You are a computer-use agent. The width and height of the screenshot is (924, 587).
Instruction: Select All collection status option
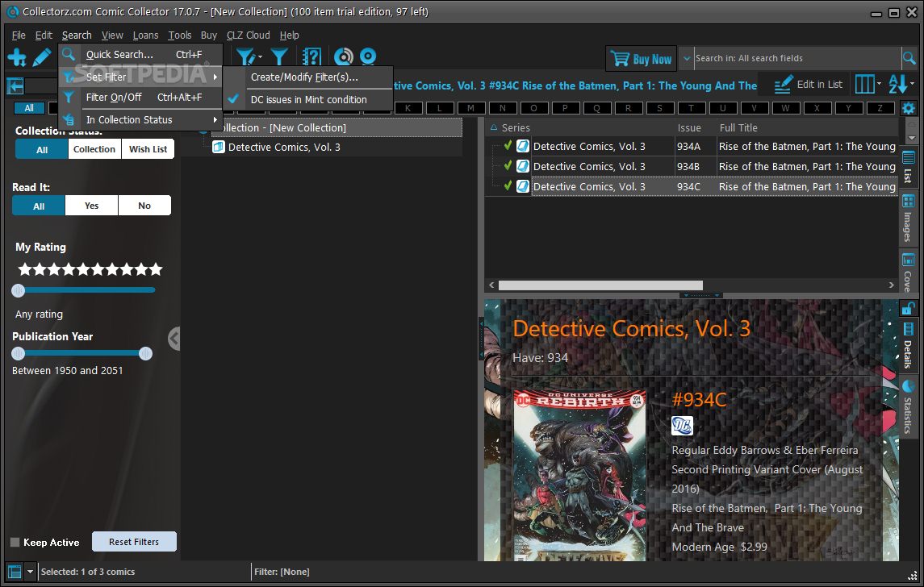click(42, 149)
